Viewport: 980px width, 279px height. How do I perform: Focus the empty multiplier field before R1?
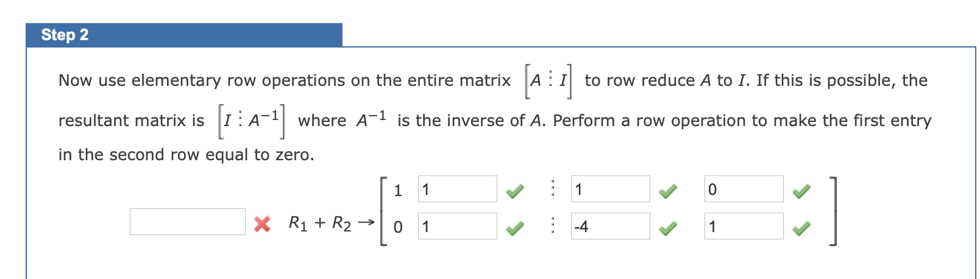pos(188,222)
